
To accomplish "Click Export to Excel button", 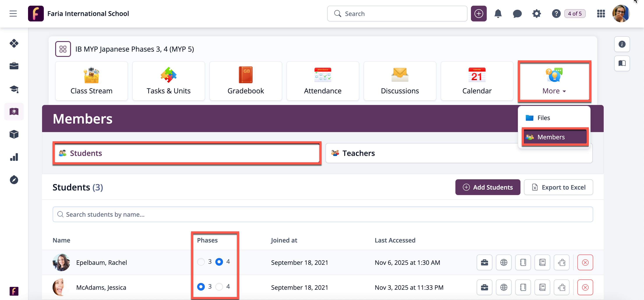I will (x=558, y=187).
